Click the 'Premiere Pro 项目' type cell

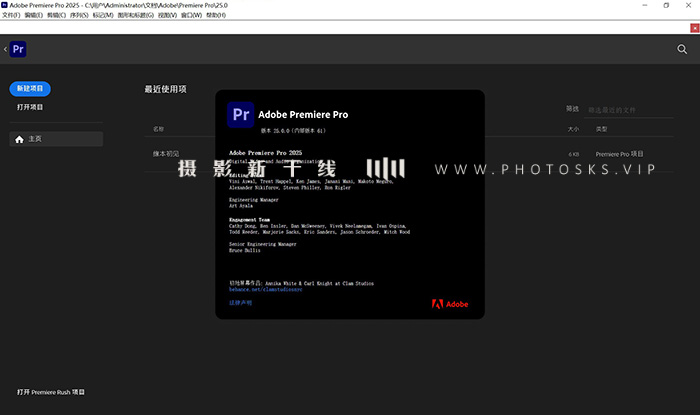[619, 154]
